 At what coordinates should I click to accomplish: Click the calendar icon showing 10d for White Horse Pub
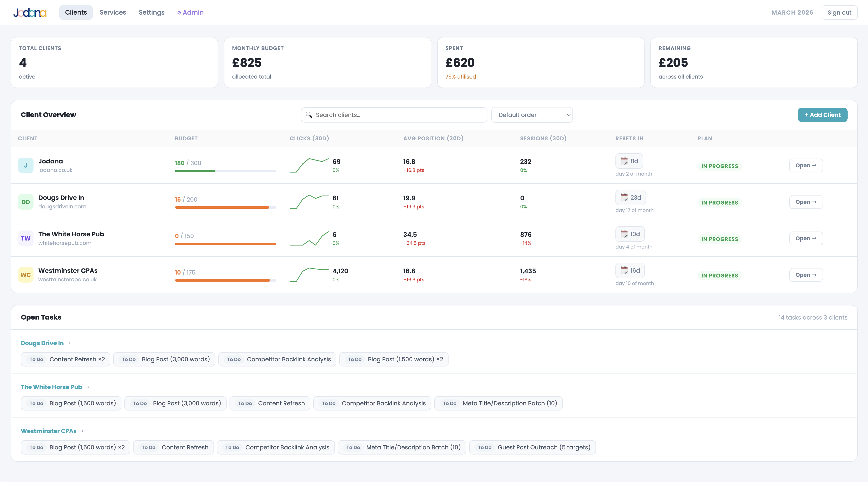point(623,234)
